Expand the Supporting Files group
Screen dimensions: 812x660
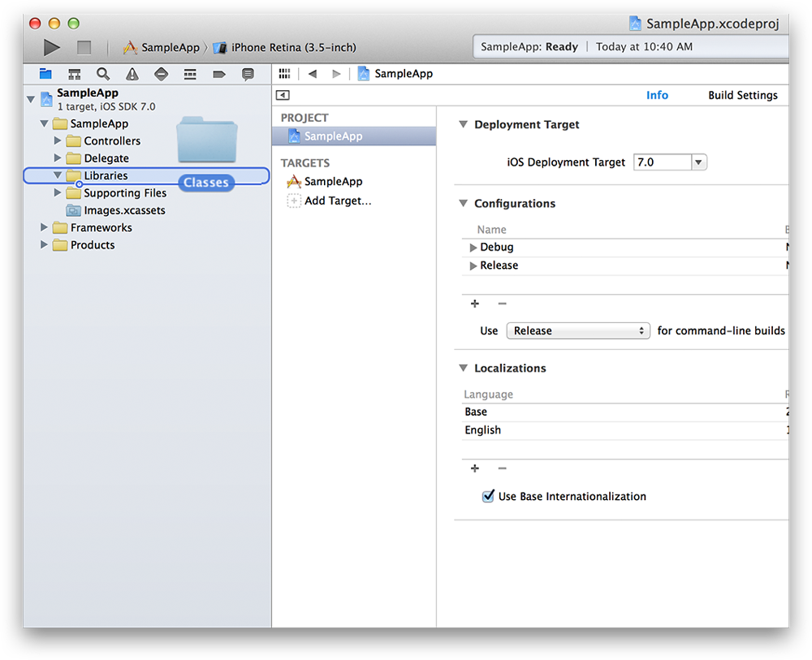(x=58, y=192)
